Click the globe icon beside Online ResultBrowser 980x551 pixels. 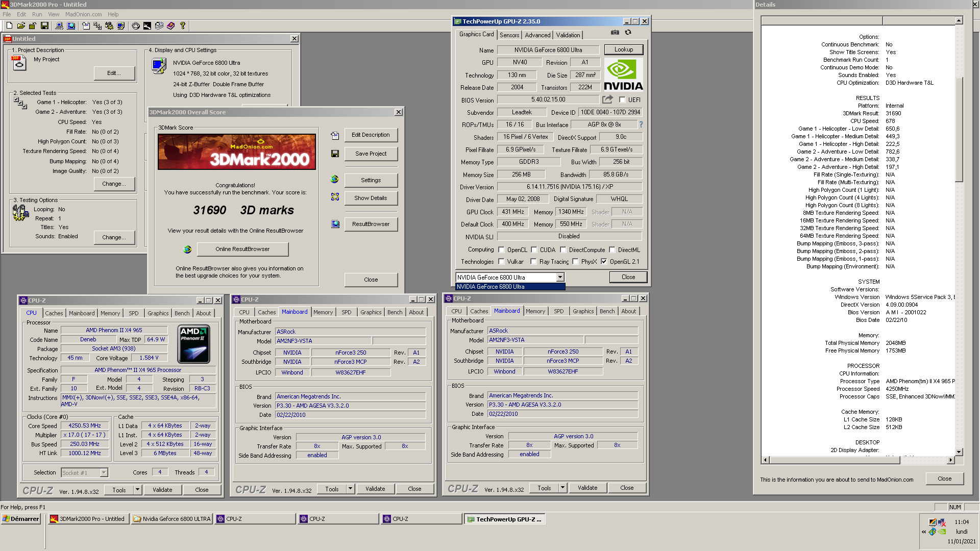187,249
